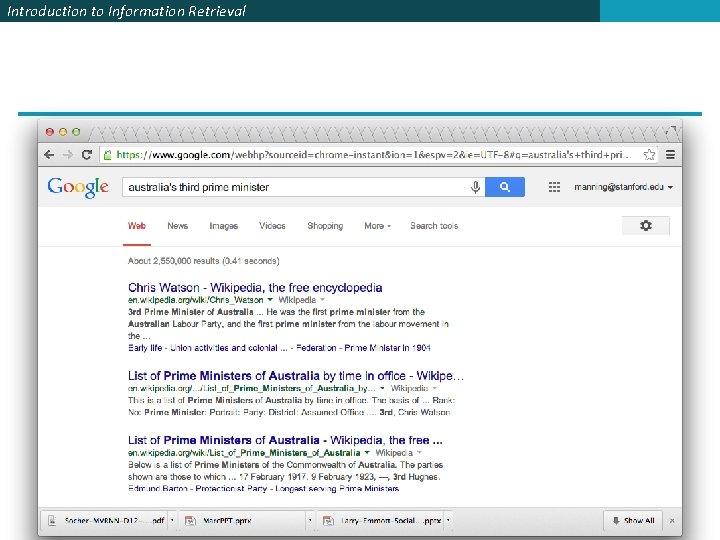Click the browser back arrow
Image resolution: width=720 pixels, height=540 pixels.
coord(49,155)
